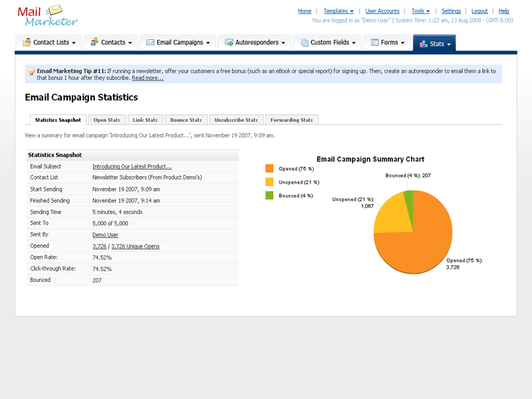Click the Autoresponders icon

229,43
